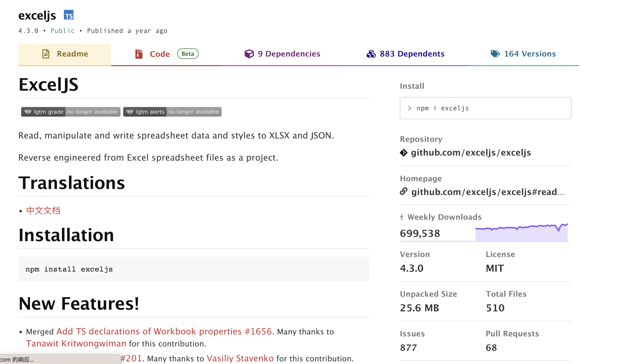644x364 pixels.
Task: Click the npm install prompt chevron icon
Action: 410,108
